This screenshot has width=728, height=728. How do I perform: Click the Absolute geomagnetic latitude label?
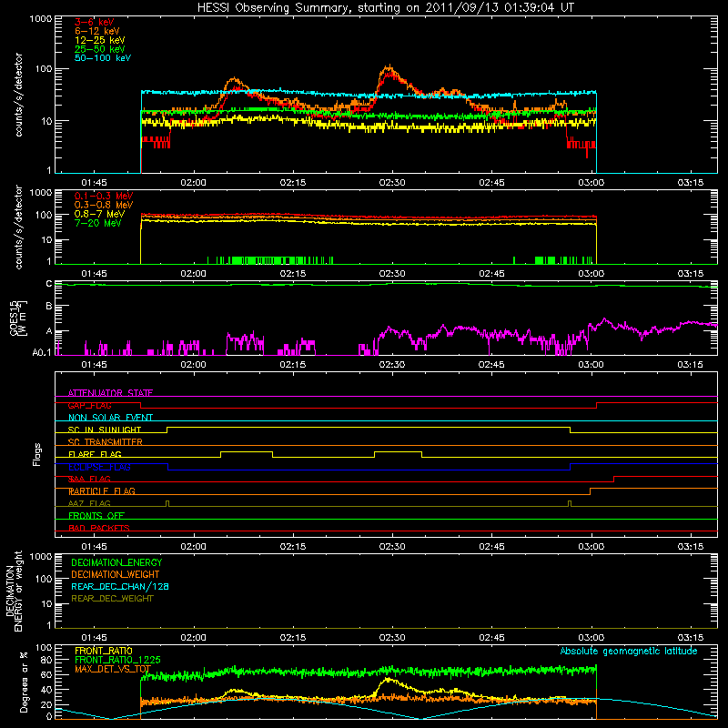click(629, 651)
